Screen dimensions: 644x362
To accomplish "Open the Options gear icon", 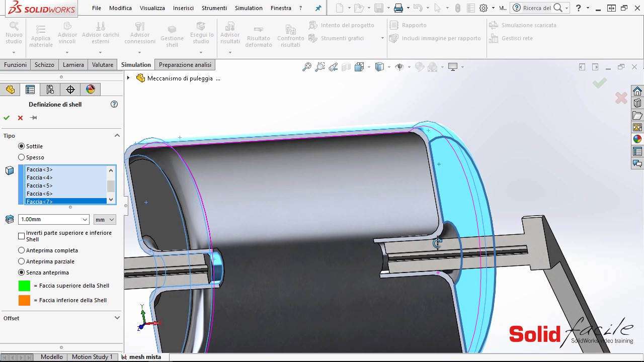I will 484,8.
